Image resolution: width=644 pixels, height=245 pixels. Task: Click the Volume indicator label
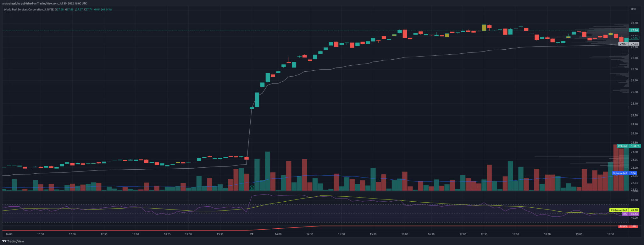622,146
